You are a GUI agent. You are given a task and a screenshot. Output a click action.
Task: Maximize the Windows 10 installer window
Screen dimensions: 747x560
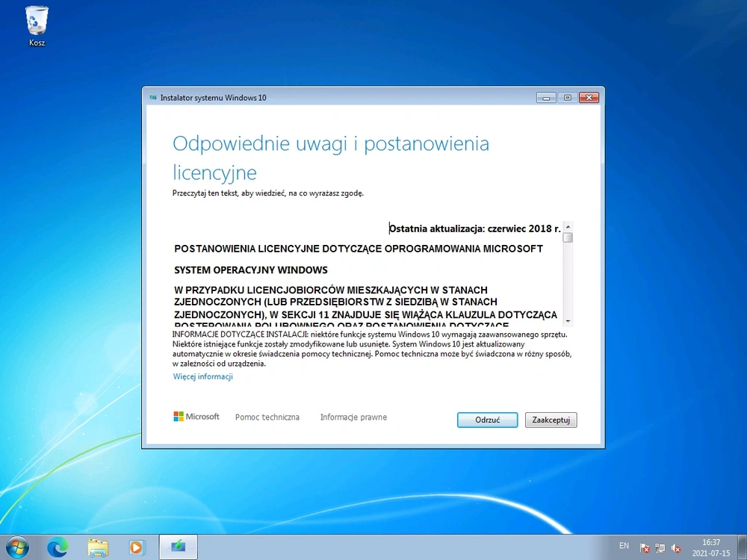pyautogui.click(x=567, y=98)
